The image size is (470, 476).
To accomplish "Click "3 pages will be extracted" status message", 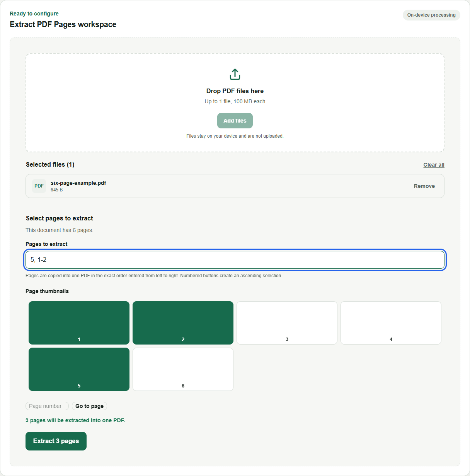I will click(75, 420).
